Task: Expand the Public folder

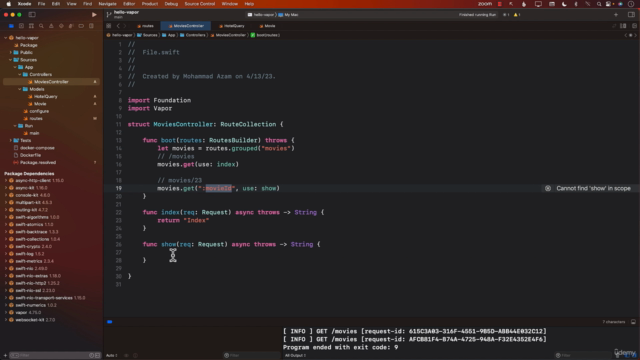Action: tap(11, 52)
